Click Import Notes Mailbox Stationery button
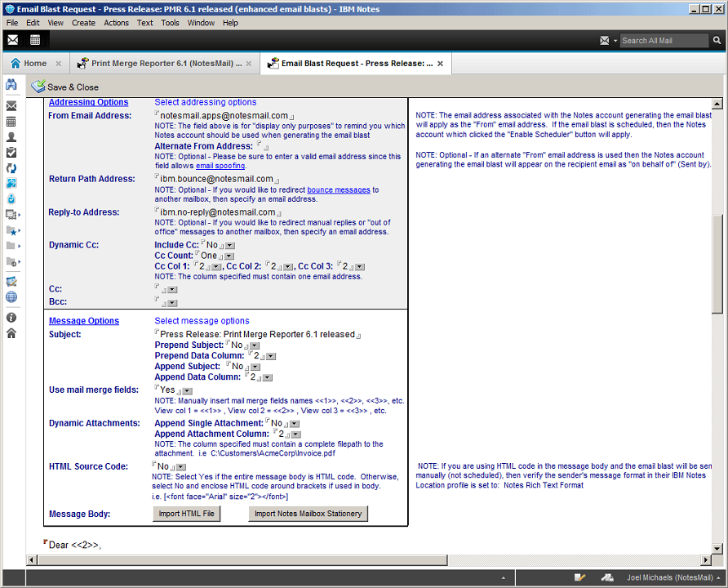The image size is (728, 588). (x=309, y=514)
